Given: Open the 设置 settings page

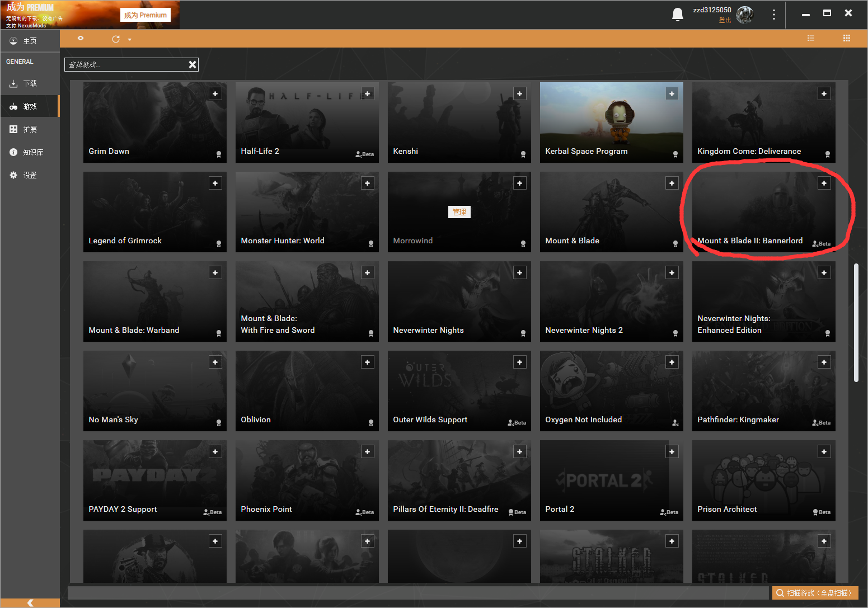Looking at the screenshot, I should pyautogui.click(x=30, y=175).
